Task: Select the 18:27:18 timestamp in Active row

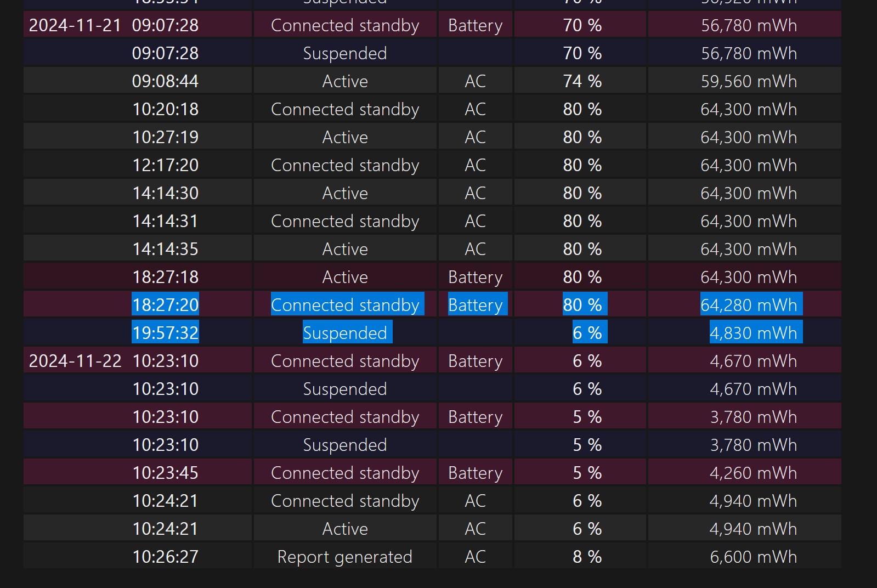Action: coord(165,277)
